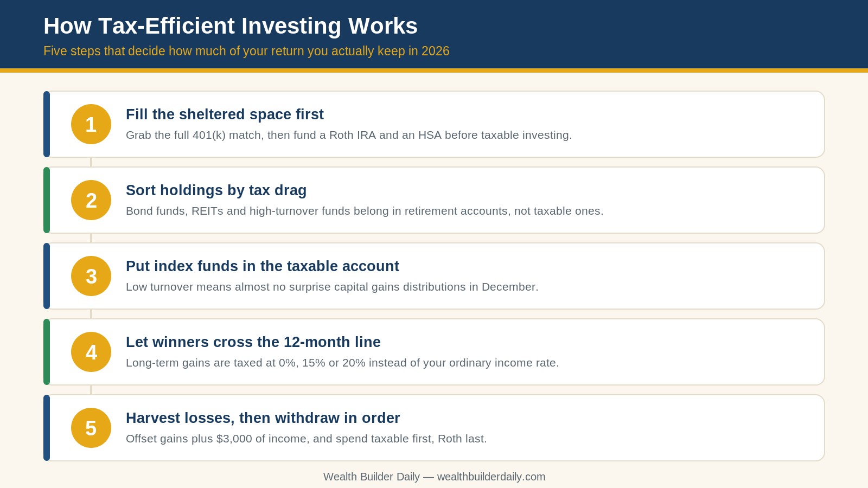Click the blue accent bar on step 5

[x=47, y=428]
